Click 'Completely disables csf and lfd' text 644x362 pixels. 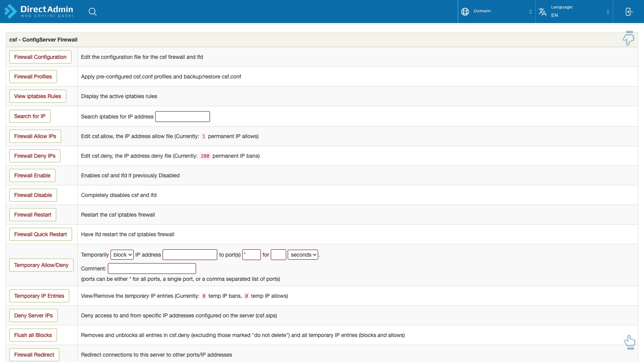(119, 195)
